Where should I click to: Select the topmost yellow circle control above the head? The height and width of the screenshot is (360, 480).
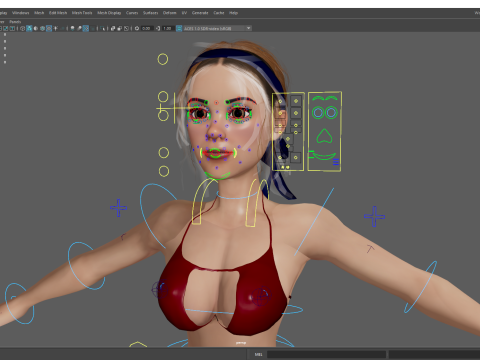coord(163,59)
